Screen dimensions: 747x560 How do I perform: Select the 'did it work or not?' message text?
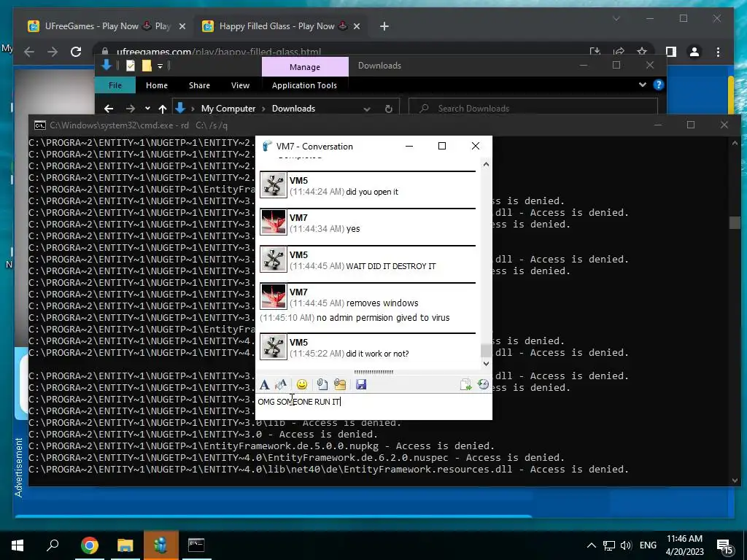[377, 354]
